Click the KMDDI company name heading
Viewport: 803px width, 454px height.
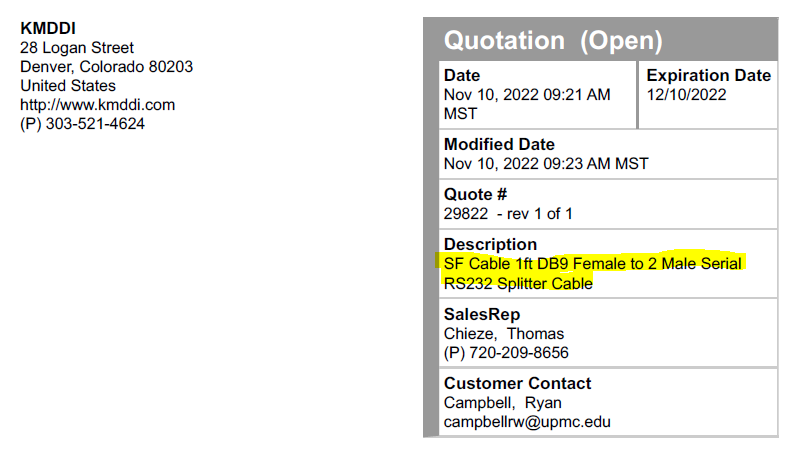pos(48,29)
